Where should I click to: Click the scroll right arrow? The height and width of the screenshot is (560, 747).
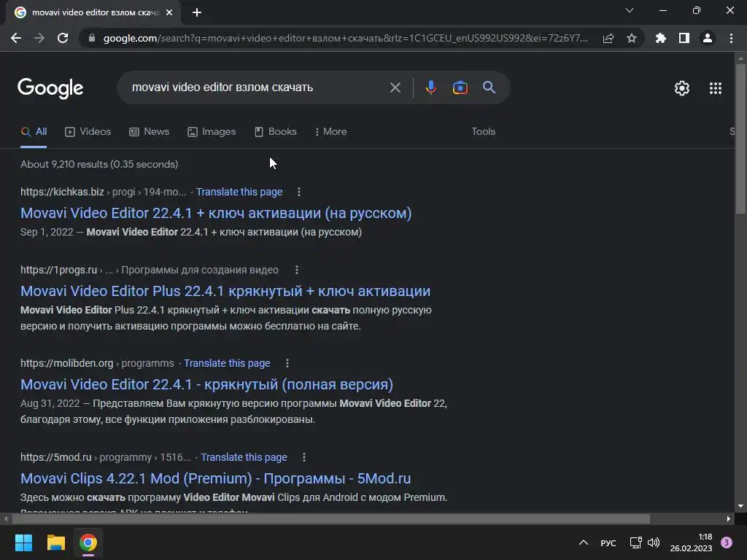point(729,518)
